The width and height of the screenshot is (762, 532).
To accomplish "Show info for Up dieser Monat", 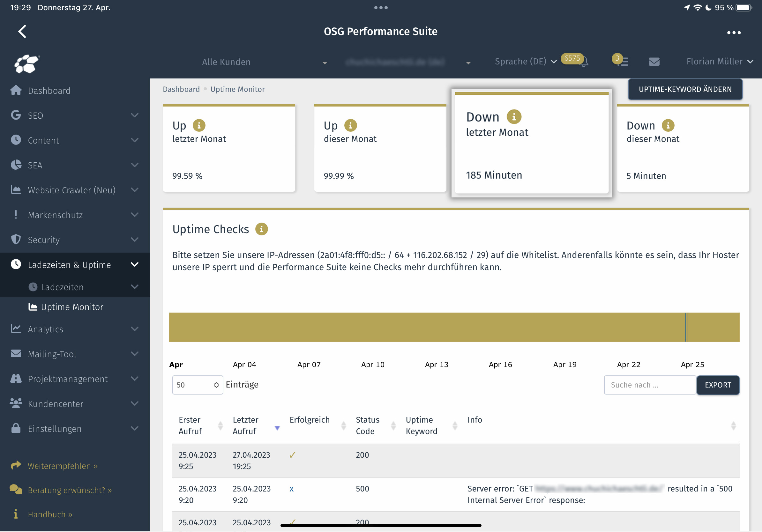I will [350, 125].
